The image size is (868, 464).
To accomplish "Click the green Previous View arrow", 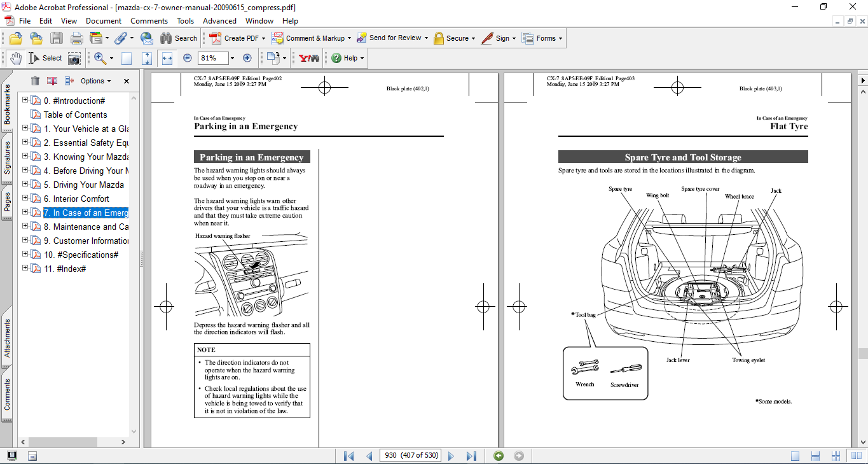I will 499,456.
